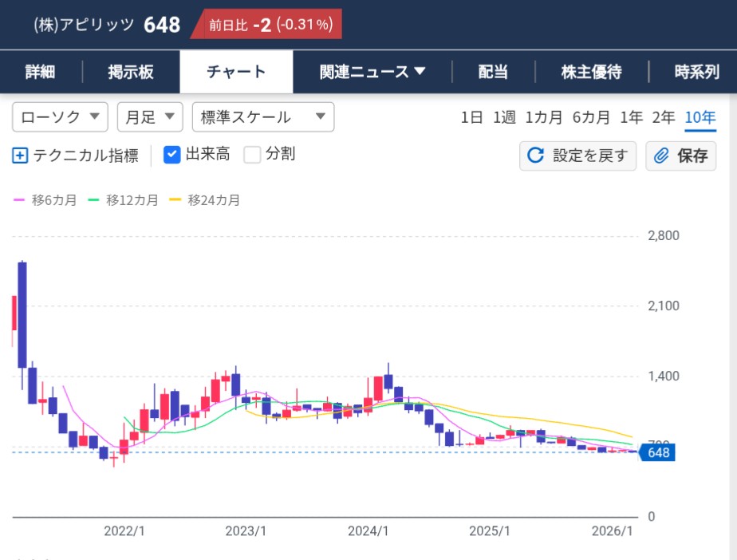Select the 1年 time range
This screenshot has height=560, width=737.
click(631, 117)
